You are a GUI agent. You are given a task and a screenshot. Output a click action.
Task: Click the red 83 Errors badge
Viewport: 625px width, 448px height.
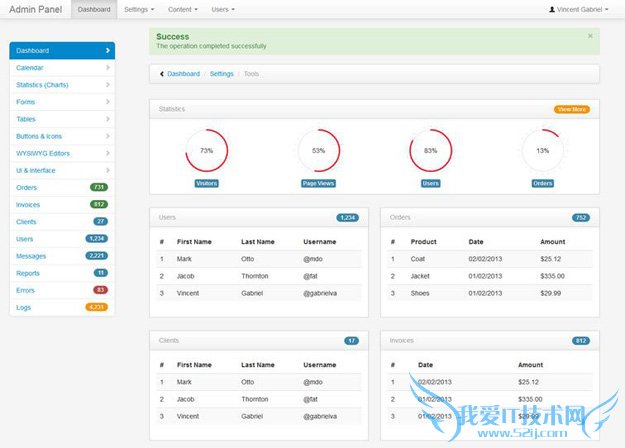pyautogui.click(x=100, y=290)
